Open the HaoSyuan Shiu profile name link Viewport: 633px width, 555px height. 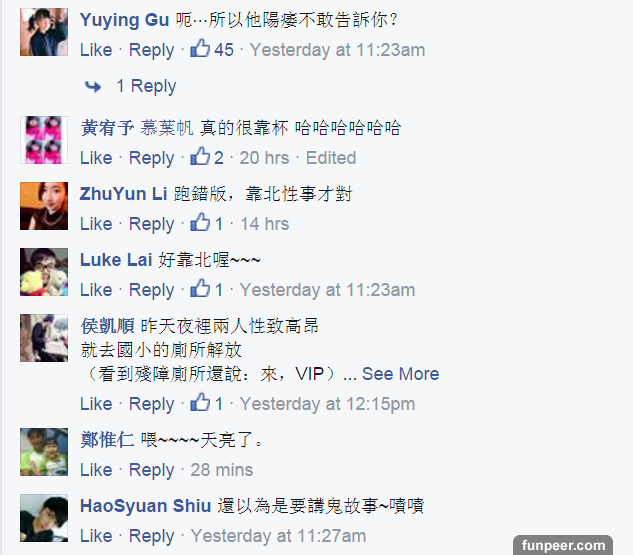(x=145, y=506)
